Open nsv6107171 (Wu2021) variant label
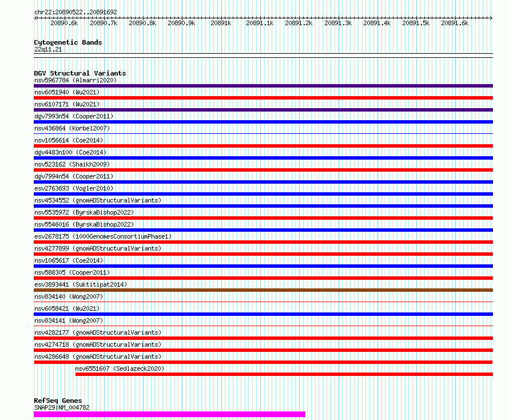509x420 pixels. (67, 104)
